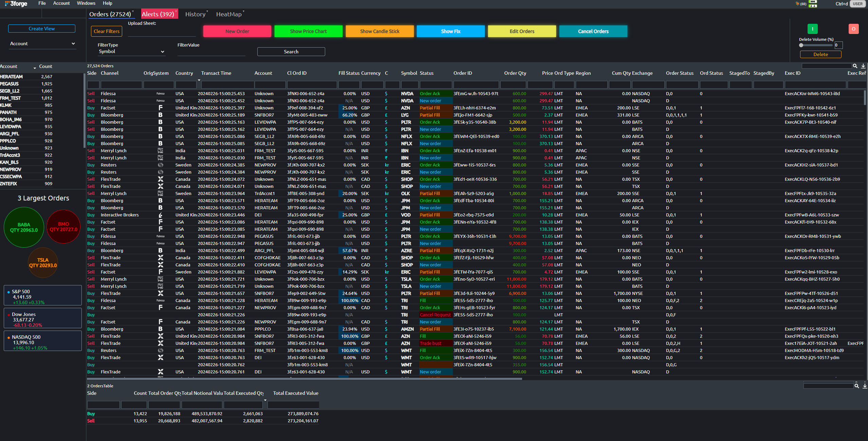Click the BABA largest order bubble
This screenshot has width=868, height=441.
click(24, 227)
